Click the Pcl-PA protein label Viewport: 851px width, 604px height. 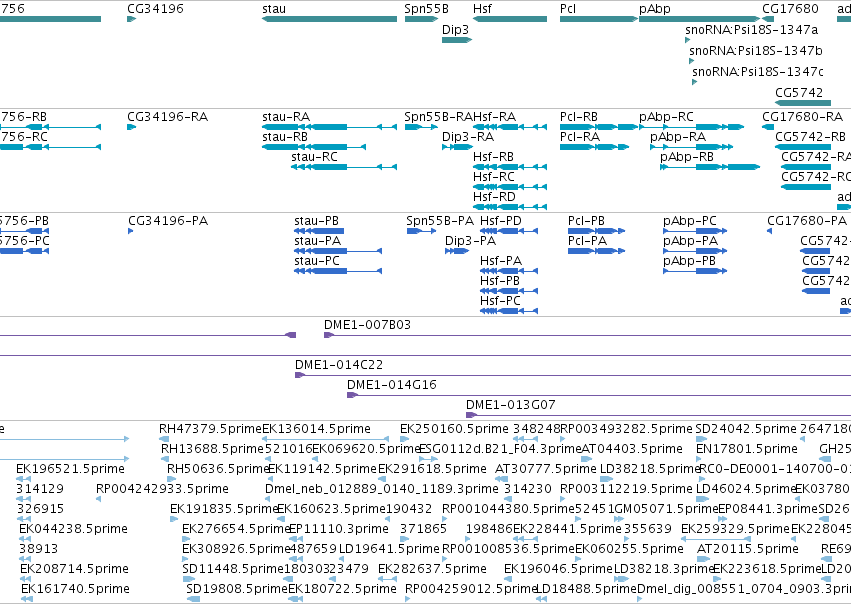(587, 241)
